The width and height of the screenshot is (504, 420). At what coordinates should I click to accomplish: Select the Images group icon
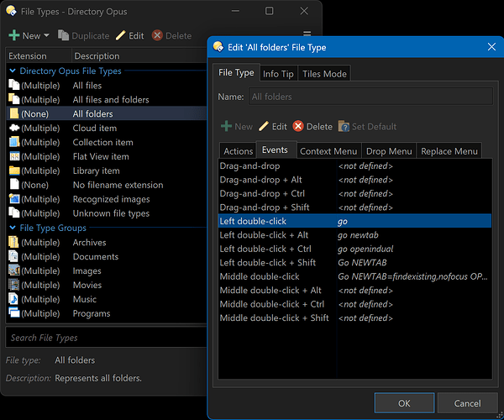14,270
